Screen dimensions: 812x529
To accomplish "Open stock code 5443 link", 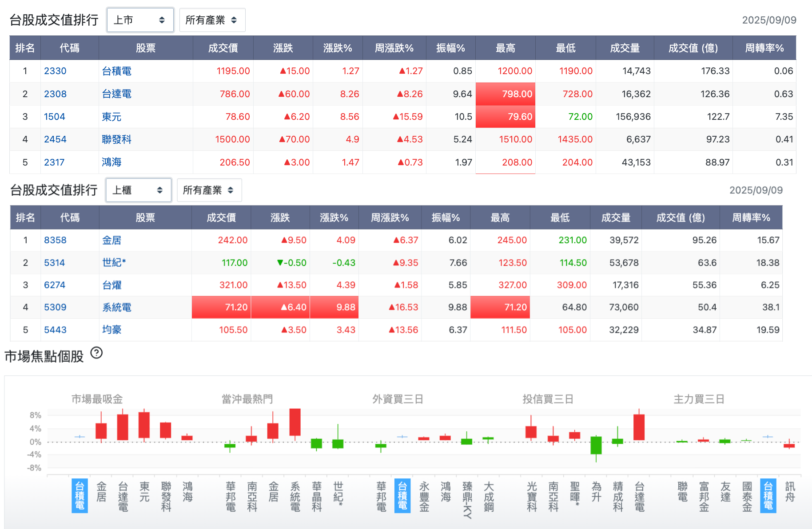I will [55, 330].
